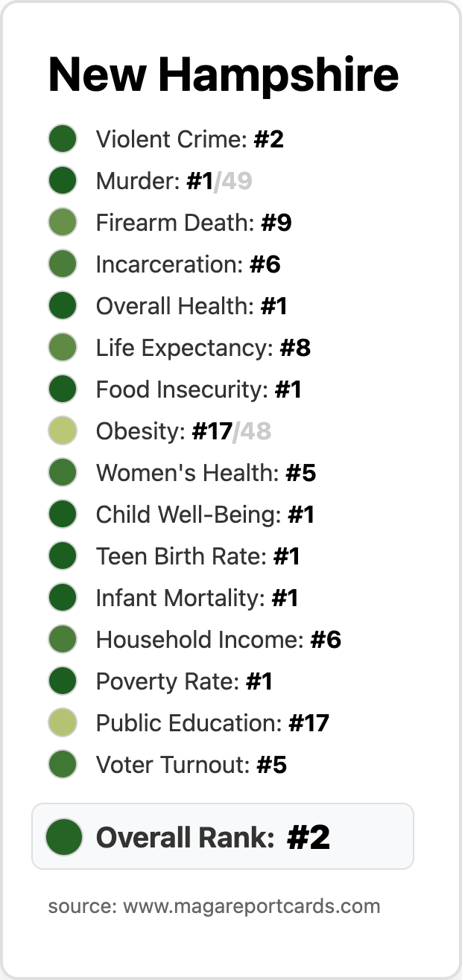Click the Overall Rank #2 box
The image size is (462, 980).
(x=223, y=836)
